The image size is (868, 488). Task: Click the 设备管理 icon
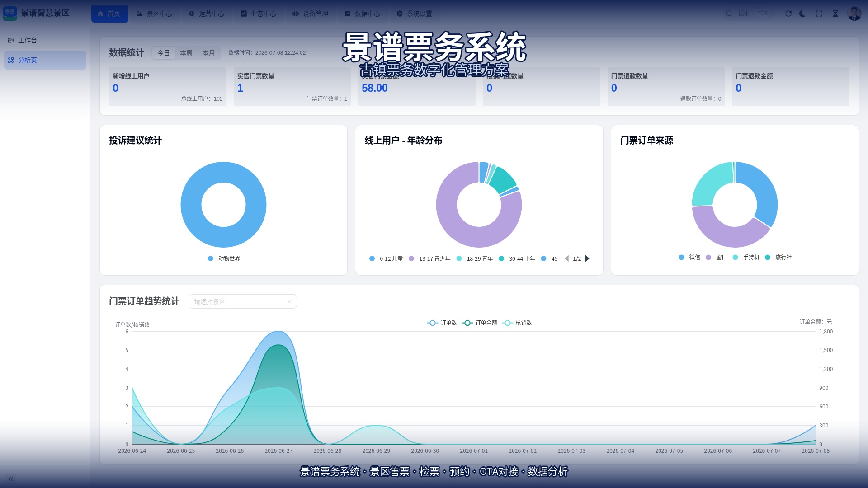(x=296, y=14)
